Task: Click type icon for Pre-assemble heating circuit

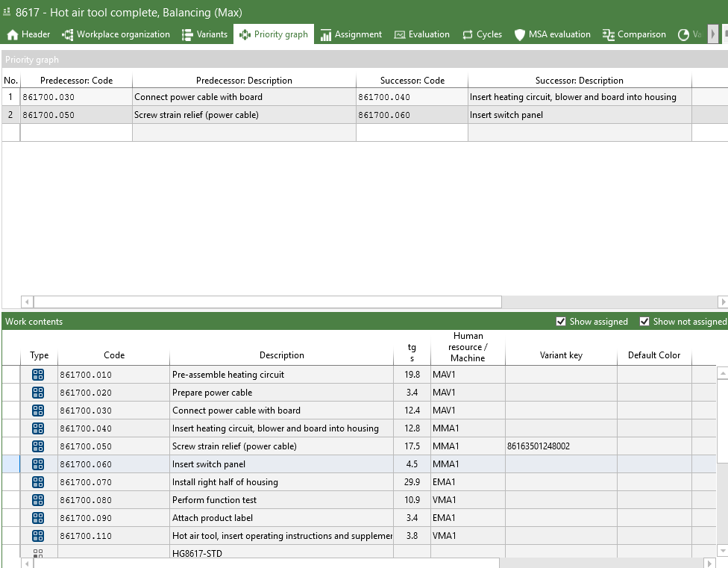Action: 38,375
